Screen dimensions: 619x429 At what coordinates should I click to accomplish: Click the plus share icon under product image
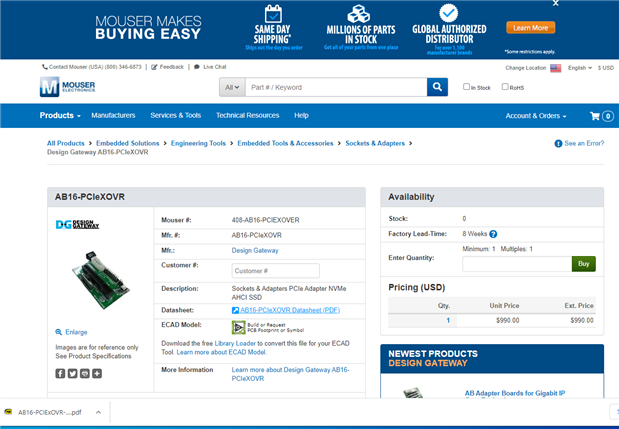(x=97, y=373)
